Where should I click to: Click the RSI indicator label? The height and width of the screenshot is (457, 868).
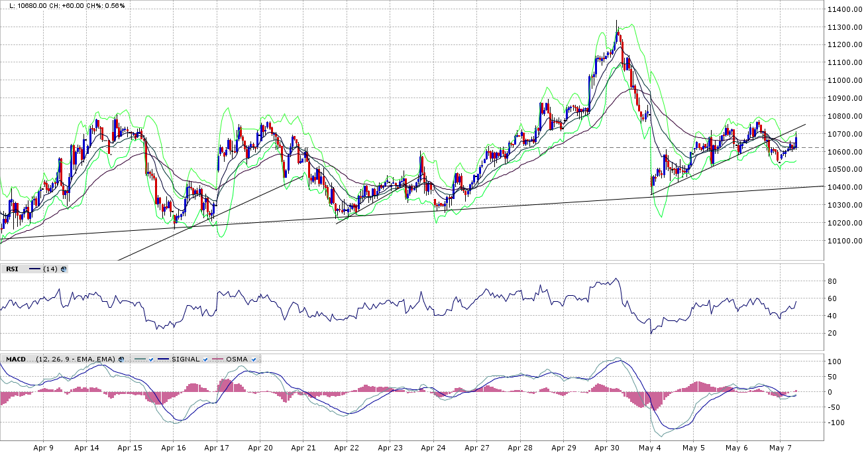coord(12,269)
